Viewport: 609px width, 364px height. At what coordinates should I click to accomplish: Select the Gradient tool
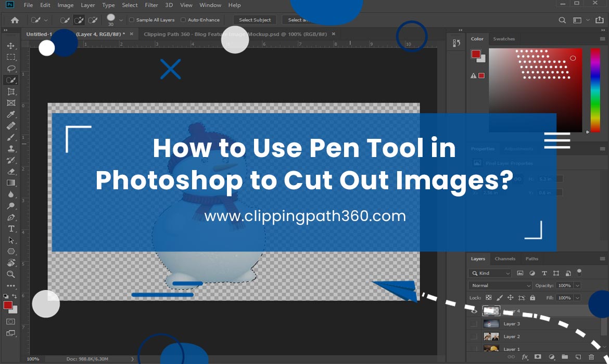coord(11,183)
